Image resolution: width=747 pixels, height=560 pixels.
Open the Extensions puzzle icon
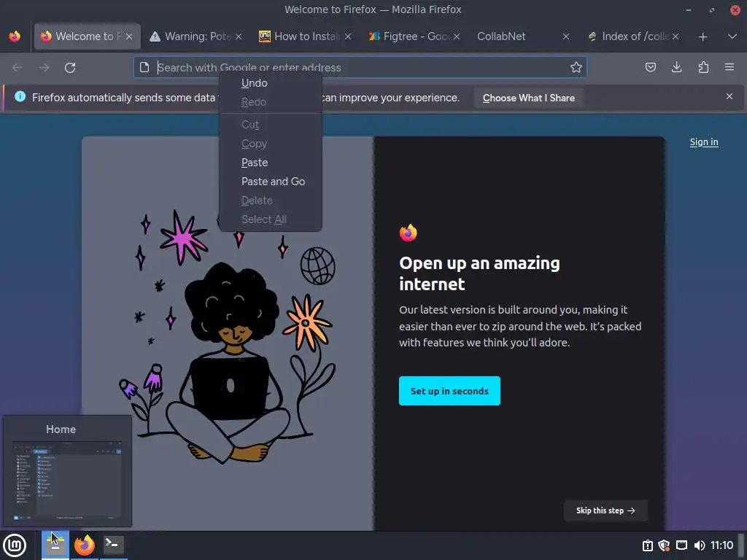[703, 67]
